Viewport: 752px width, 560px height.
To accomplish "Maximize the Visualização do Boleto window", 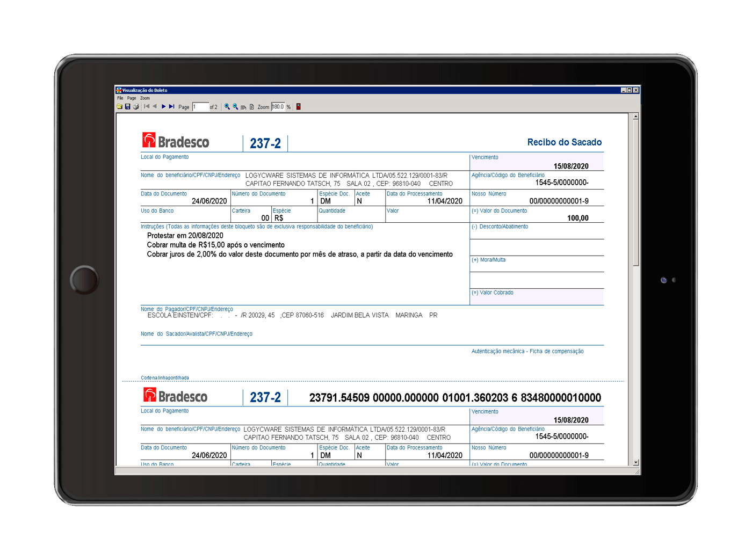I will [x=630, y=90].
